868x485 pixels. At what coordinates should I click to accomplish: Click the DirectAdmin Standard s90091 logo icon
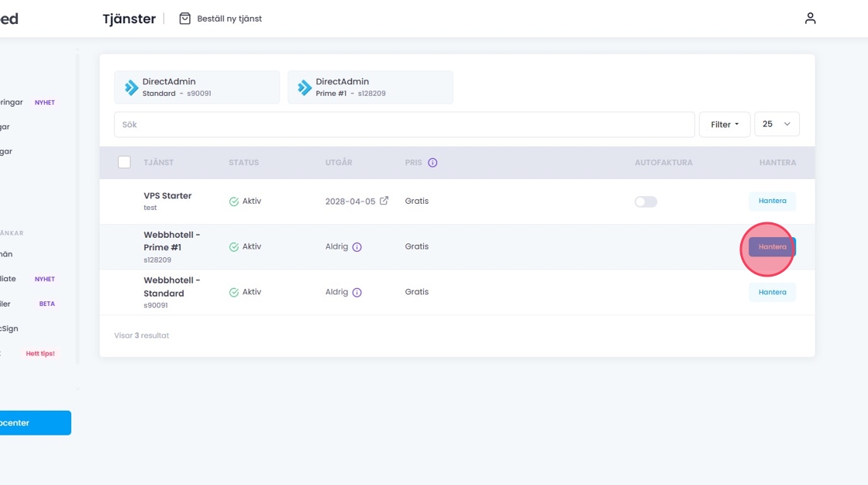point(131,88)
